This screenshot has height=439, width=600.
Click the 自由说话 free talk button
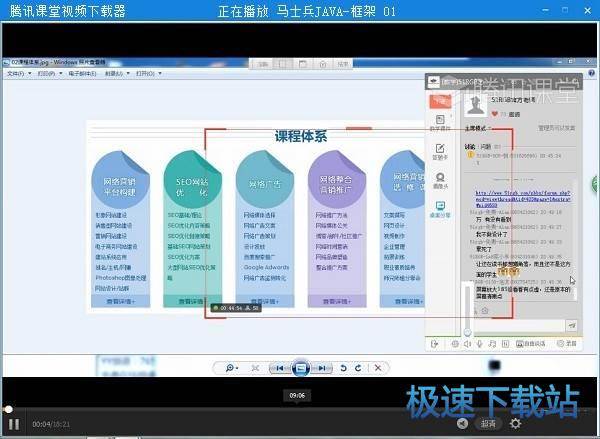pos(530,344)
